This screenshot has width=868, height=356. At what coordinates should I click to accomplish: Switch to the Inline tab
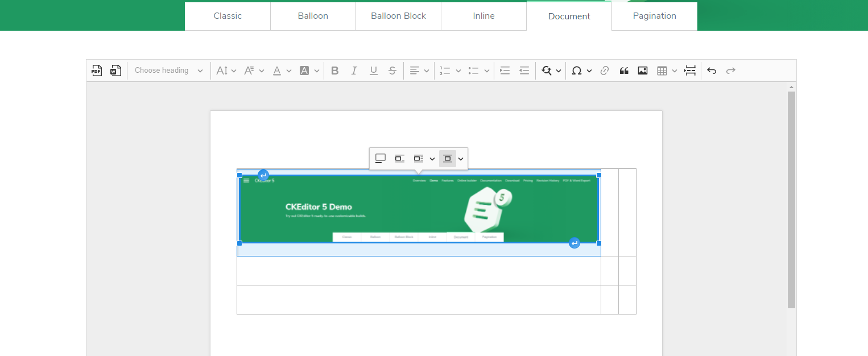483,16
